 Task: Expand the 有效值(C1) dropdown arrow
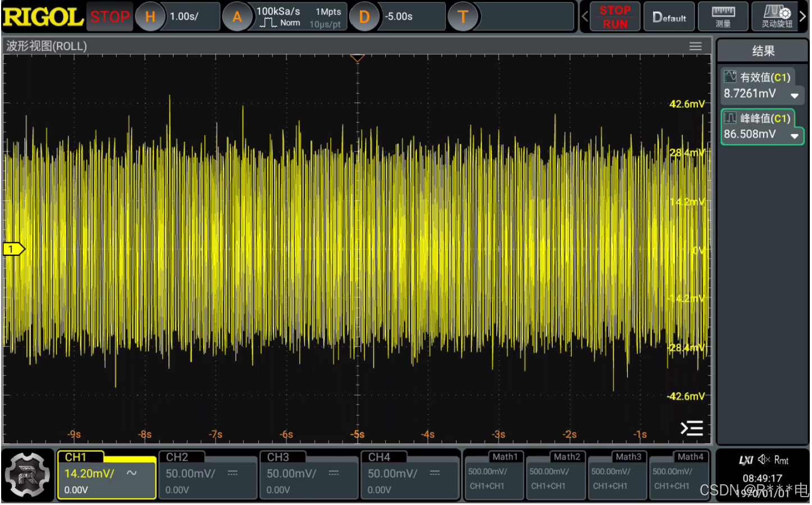click(794, 95)
